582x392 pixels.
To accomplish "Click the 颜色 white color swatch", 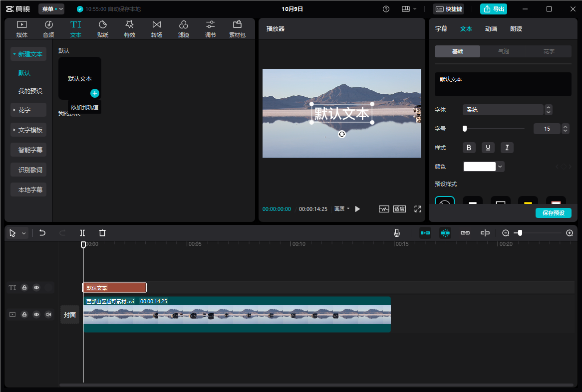I will point(480,167).
